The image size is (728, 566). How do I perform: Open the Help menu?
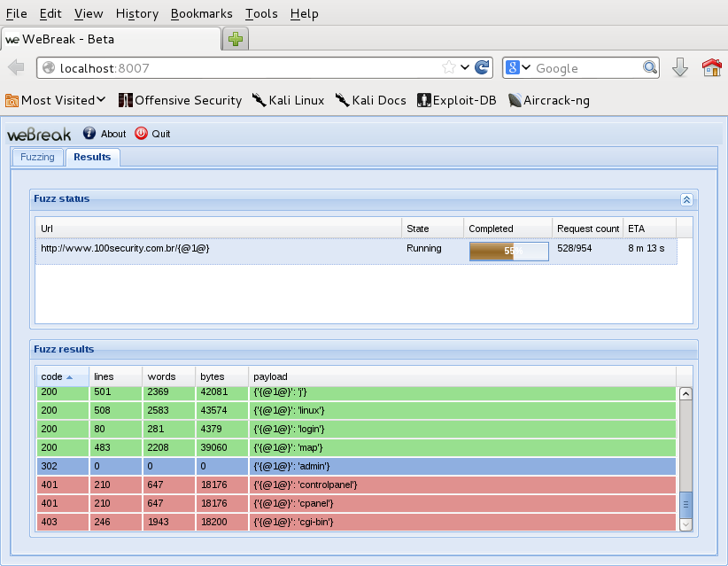[304, 14]
